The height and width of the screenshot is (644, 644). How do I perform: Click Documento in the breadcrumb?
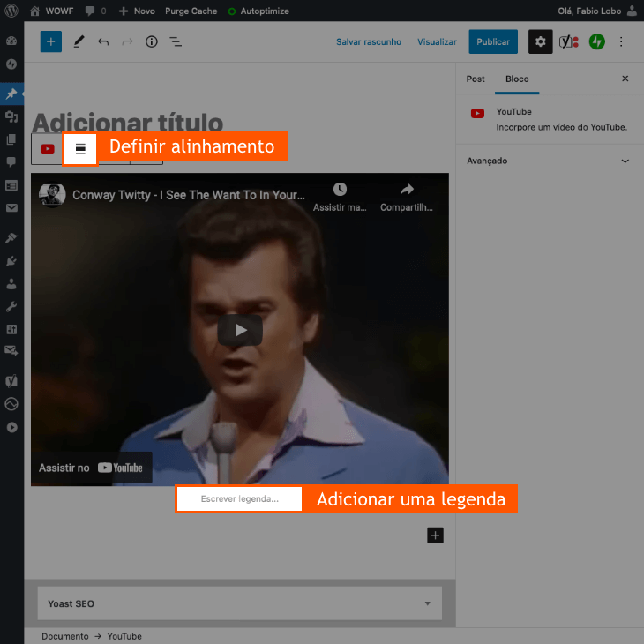coord(65,636)
